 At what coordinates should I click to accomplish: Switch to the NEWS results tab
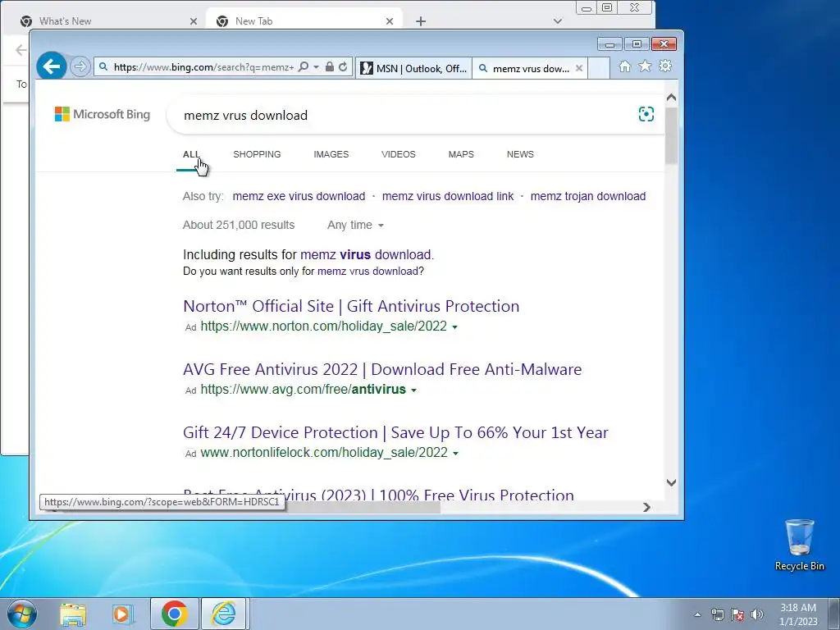(520, 154)
